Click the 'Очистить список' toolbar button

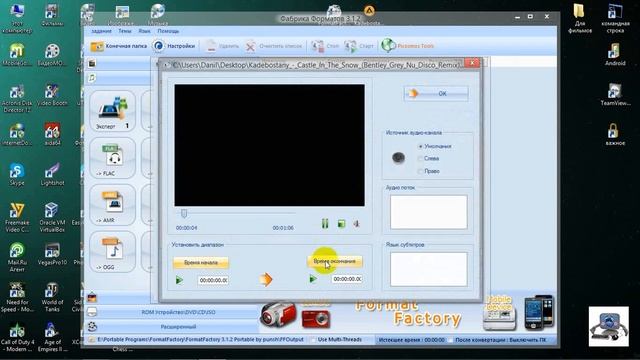(x=274, y=46)
